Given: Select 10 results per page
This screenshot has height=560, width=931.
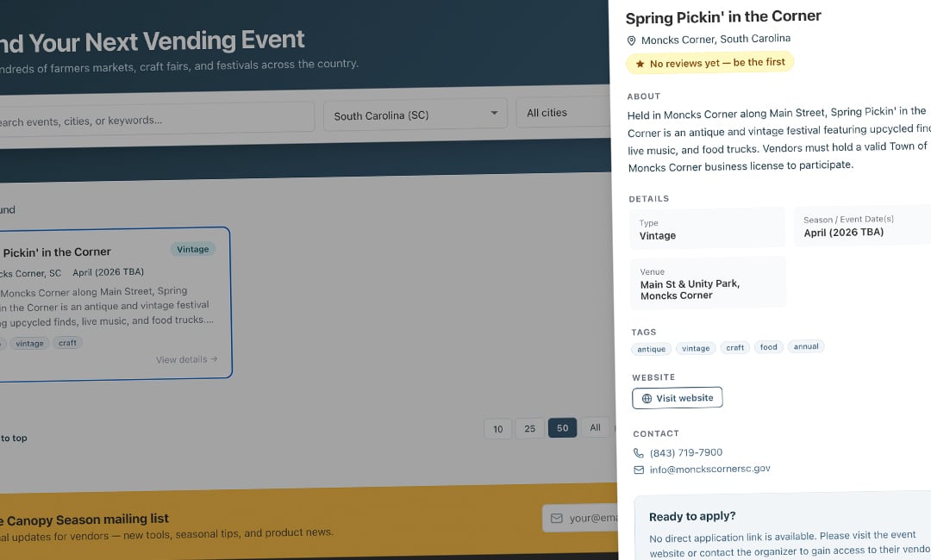Looking at the screenshot, I should [x=498, y=429].
